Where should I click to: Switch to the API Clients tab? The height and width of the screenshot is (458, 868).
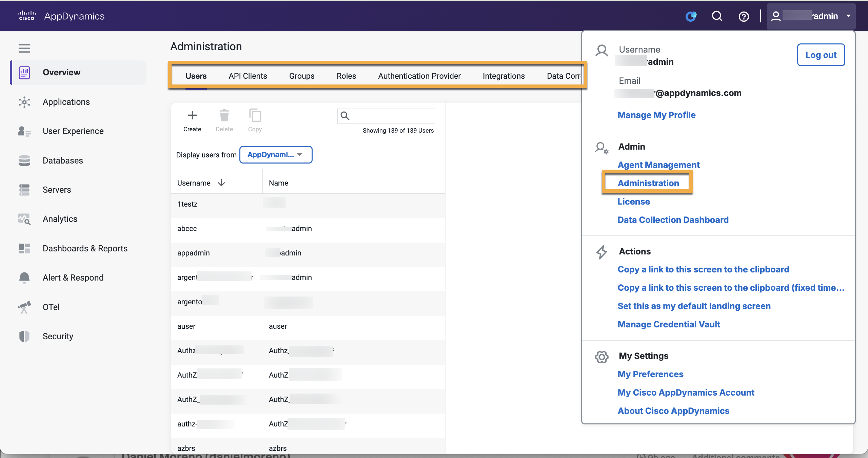[x=248, y=76]
